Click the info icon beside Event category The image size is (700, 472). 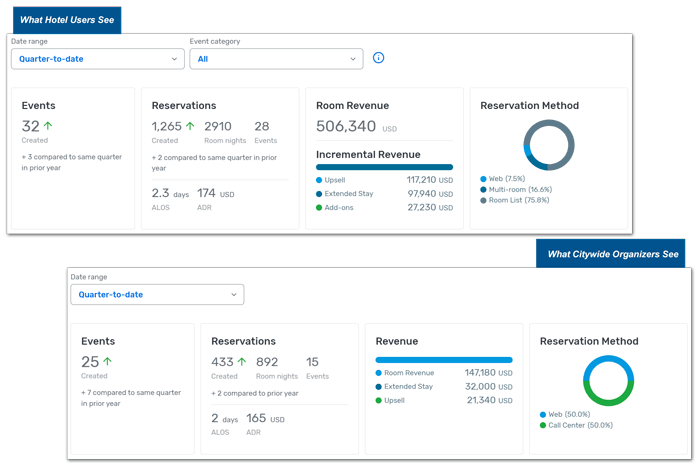click(378, 58)
